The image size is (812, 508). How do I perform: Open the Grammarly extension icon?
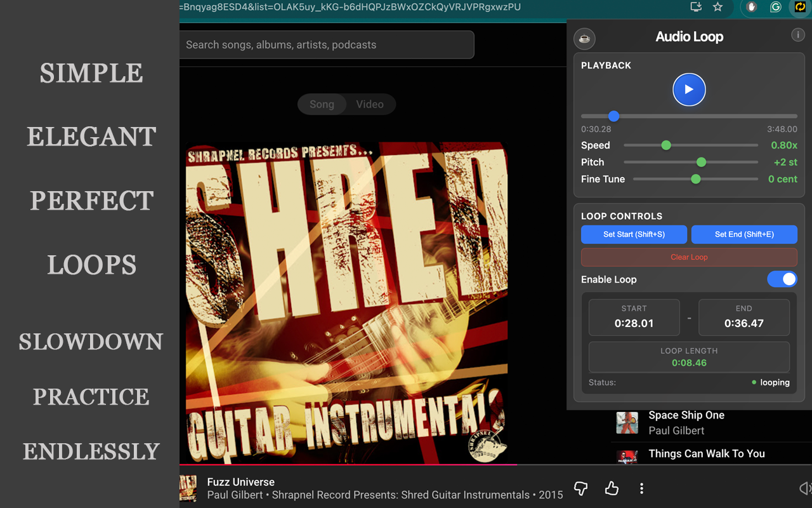(775, 7)
